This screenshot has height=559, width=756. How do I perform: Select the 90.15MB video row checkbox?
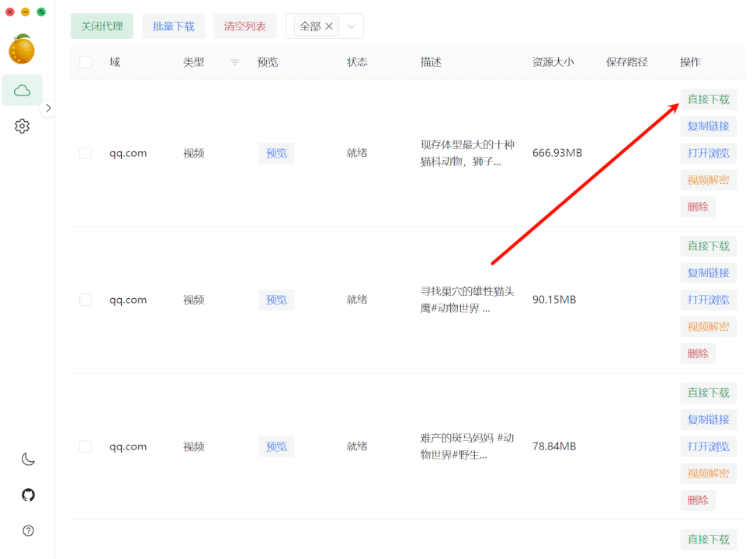[x=85, y=300]
